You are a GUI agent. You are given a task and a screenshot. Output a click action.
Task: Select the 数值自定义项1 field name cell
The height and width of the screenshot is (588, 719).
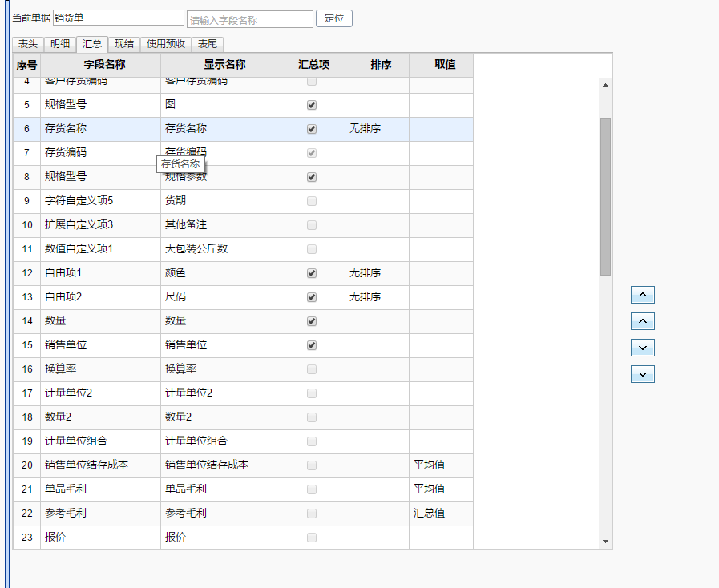(x=100, y=249)
